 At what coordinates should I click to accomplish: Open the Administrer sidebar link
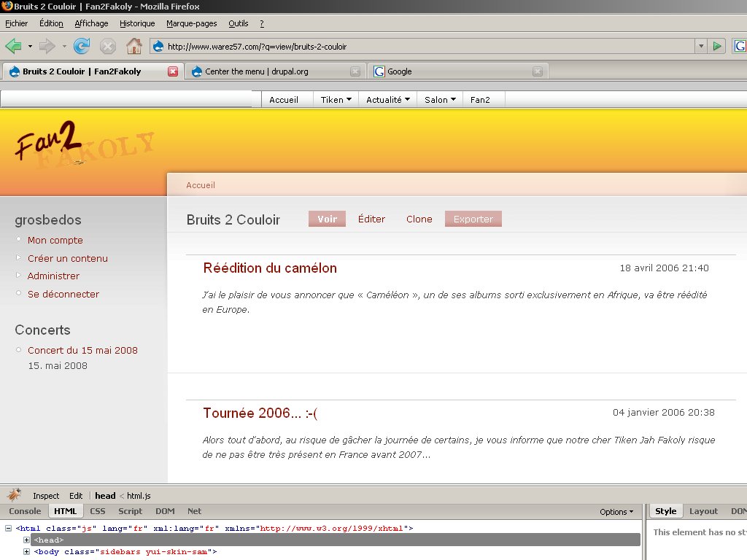point(53,276)
